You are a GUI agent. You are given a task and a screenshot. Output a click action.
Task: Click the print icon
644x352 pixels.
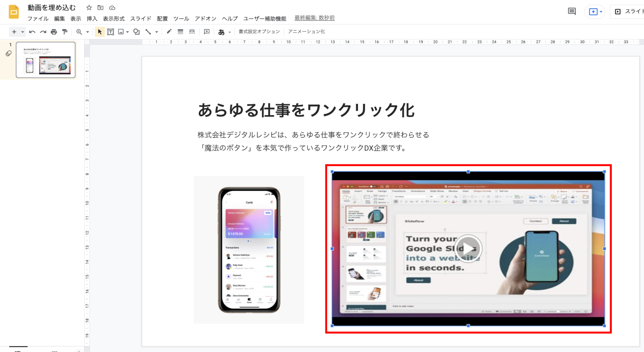point(54,32)
